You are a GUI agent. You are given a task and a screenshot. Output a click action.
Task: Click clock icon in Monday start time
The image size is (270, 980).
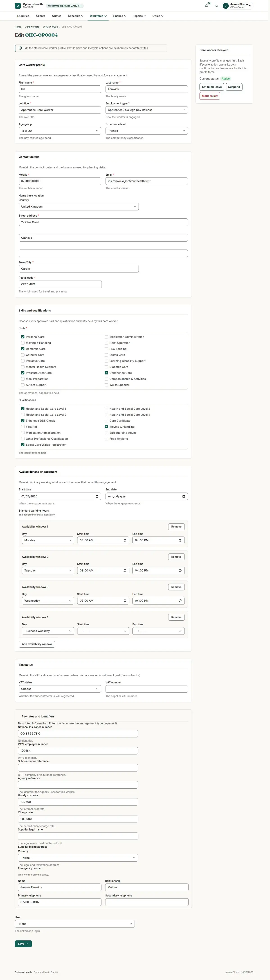point(125,540)
